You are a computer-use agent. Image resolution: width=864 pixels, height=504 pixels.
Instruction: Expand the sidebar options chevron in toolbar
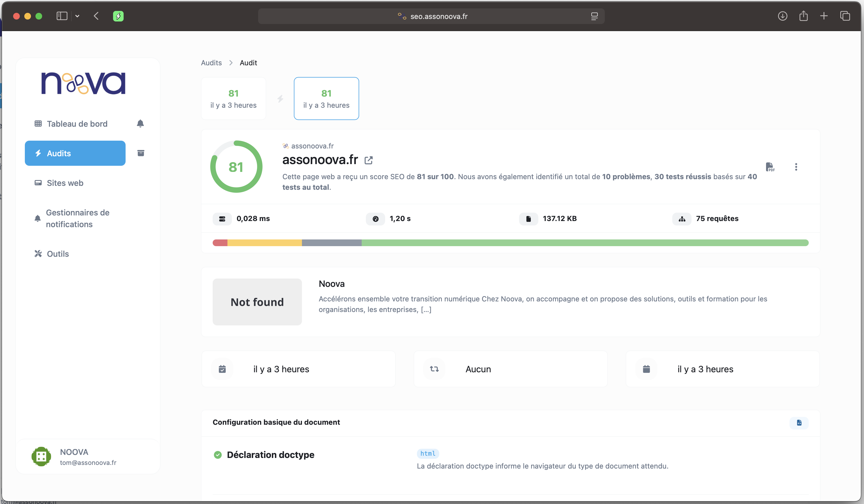[78, 16]
